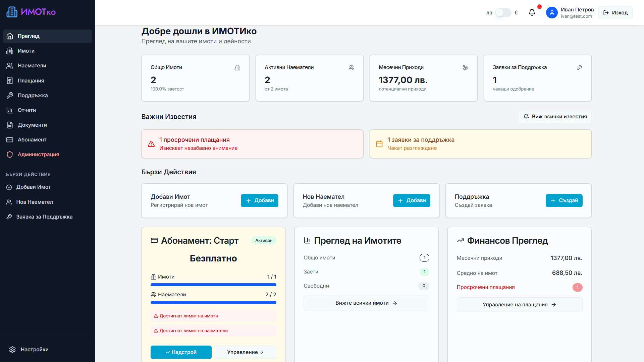The image size is (644, 362).
Task: Click Вижте всички имоти button
Action: pyautogui.click(x=366, y=303)
